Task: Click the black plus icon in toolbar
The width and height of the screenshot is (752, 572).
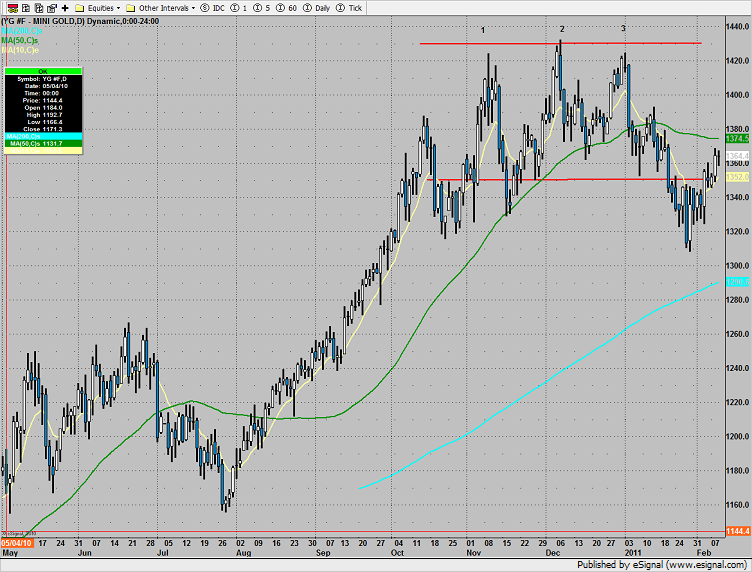Action: (65, 8)
